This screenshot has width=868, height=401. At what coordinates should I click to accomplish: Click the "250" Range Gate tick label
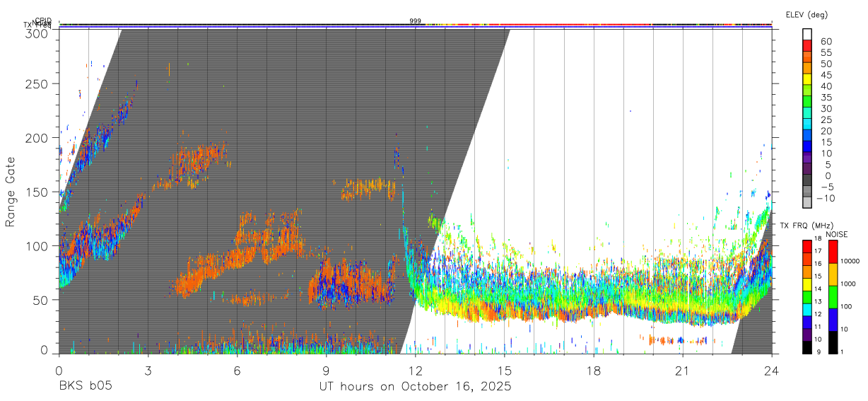(35, 83)
